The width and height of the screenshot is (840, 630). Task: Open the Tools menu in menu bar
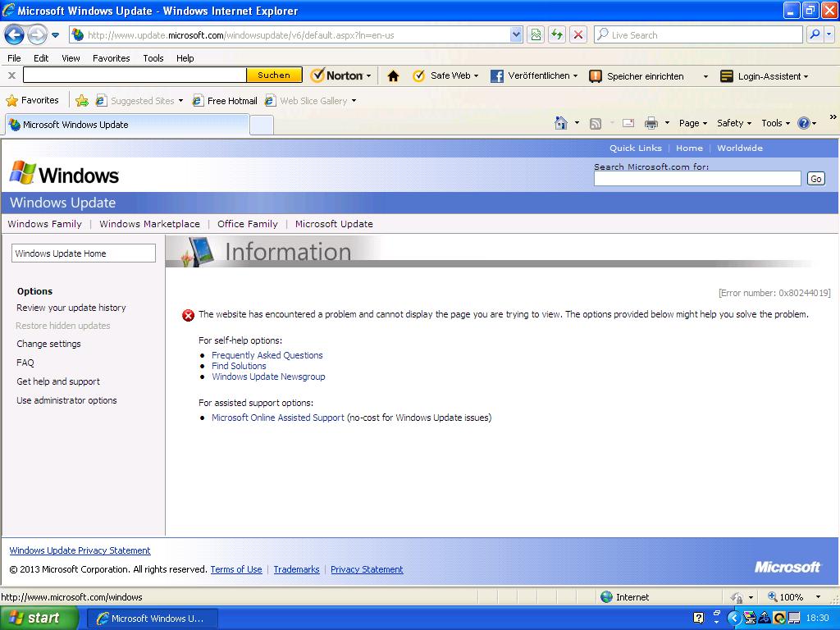[x=153, y=58]
